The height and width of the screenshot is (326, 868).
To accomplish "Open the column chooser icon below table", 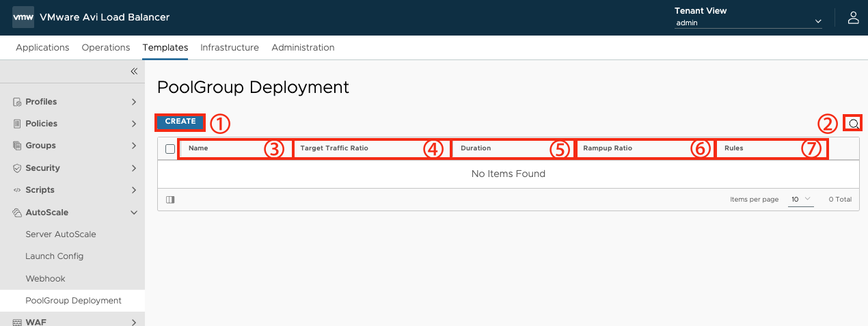I will click(170, 200).
